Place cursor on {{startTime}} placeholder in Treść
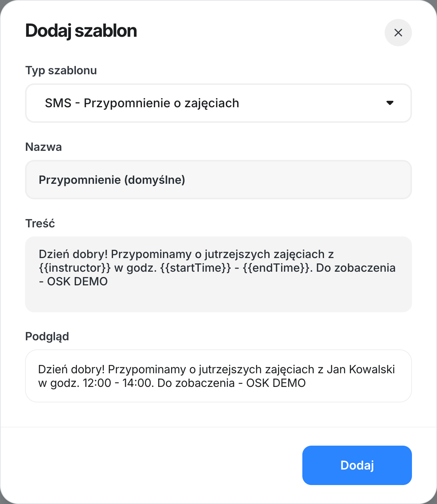Viewport: 437px width, 504px height. (x=195, y=268)
